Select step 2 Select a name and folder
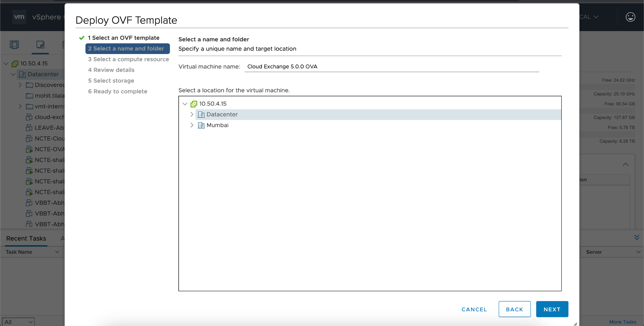 [127, 49]
